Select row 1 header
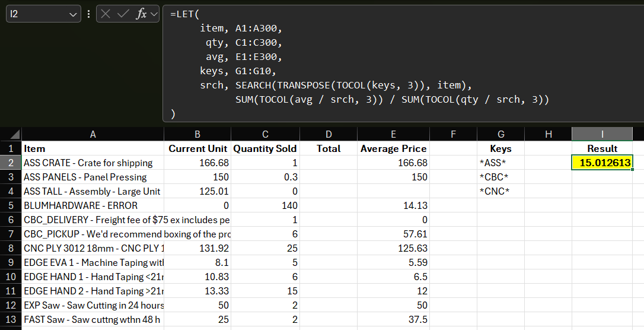644x330 pixels. 11,148
